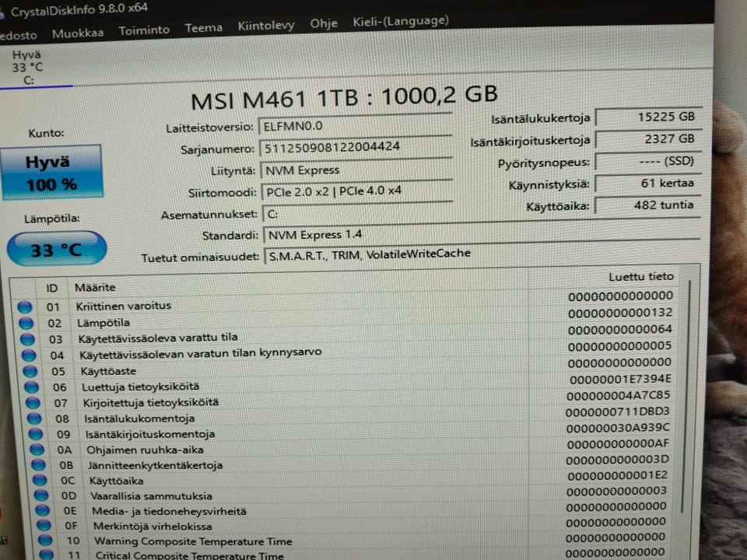Click status icon for Kirjoitettuja tietoyksiköitä

[33, 403]
